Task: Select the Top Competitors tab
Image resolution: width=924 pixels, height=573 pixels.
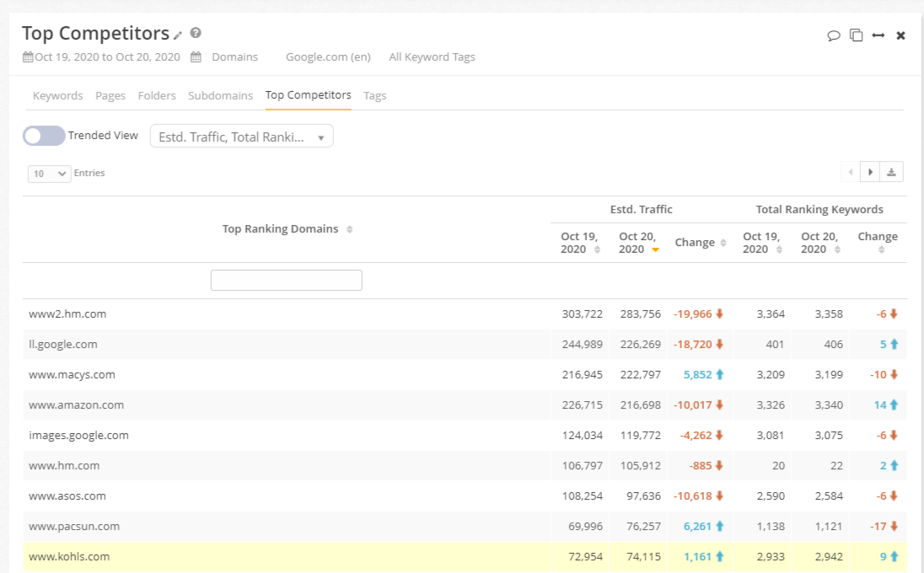Action: click(x=309, y=95)
